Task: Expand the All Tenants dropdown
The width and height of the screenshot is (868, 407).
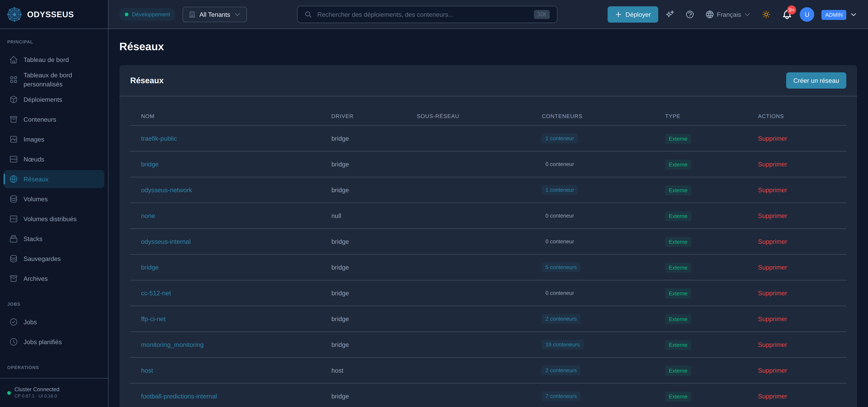Action: pos(215,14)
